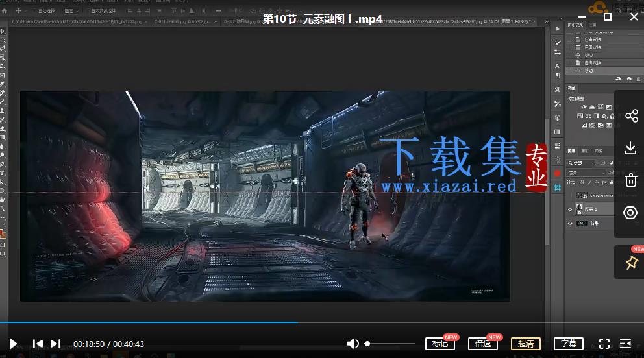Screen dimensions: 644x358
Task: Select the 背景 layer thumbnail
Action: (582, 224)
